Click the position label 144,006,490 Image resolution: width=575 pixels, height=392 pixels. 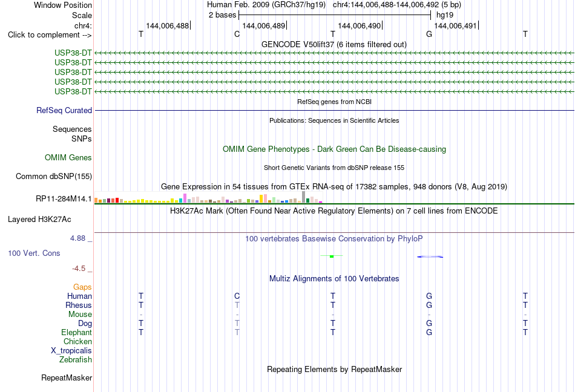click(360, 25)
